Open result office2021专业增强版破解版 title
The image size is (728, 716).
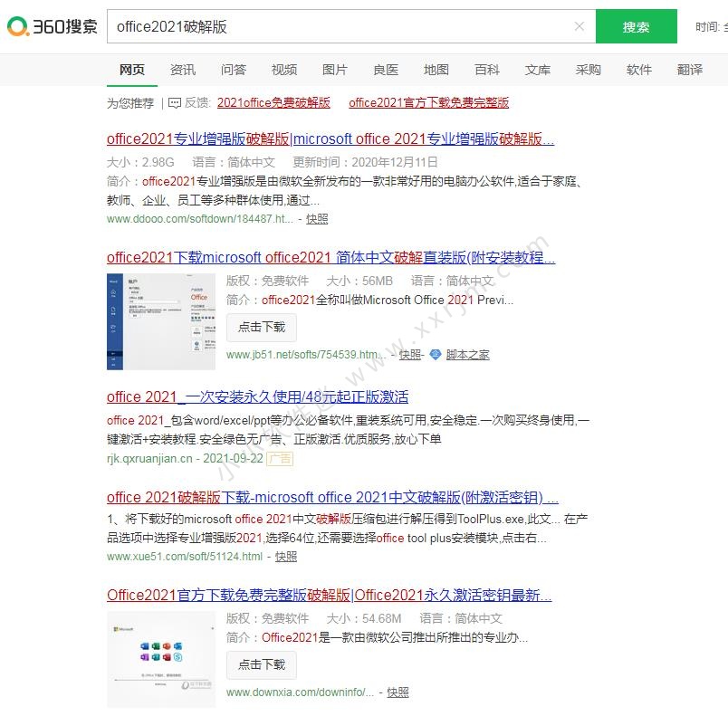pyautogui.click(x=330, y=138)
